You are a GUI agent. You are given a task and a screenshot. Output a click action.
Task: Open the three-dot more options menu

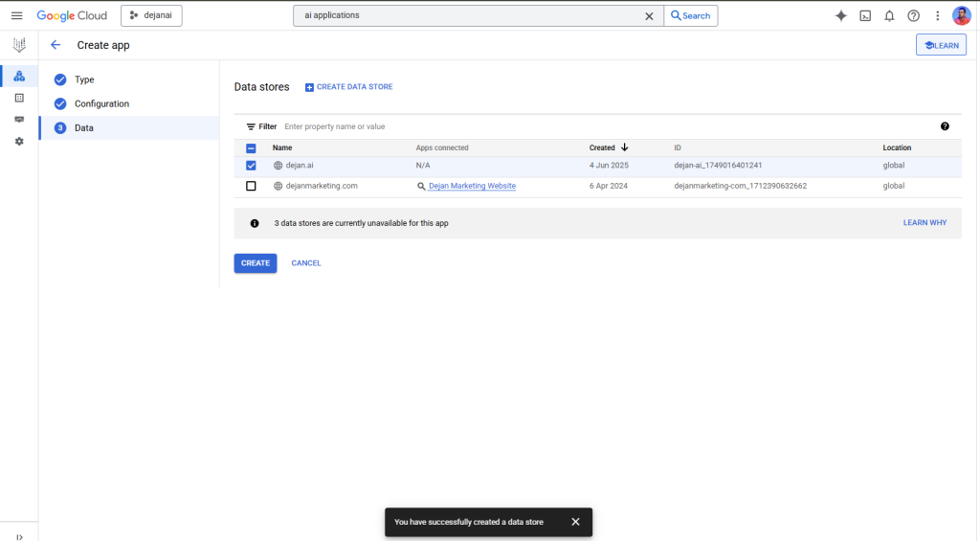(x=937, y=15)
